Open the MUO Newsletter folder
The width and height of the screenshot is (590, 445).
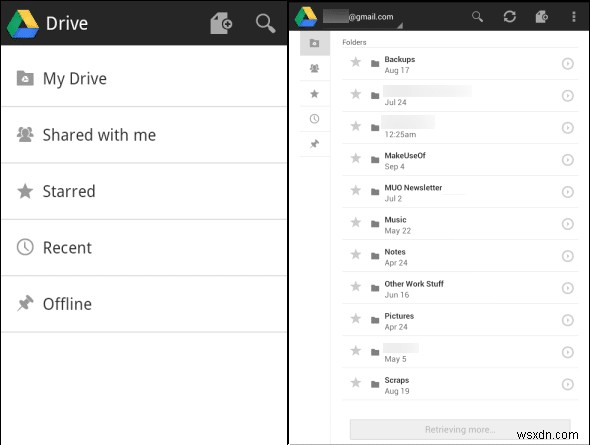[460, 192]
